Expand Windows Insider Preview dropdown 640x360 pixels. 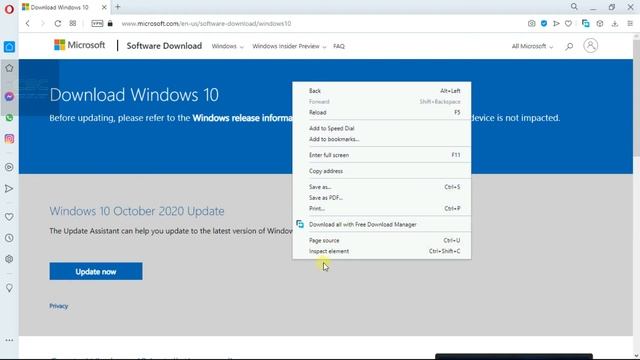tap(289, 46)
